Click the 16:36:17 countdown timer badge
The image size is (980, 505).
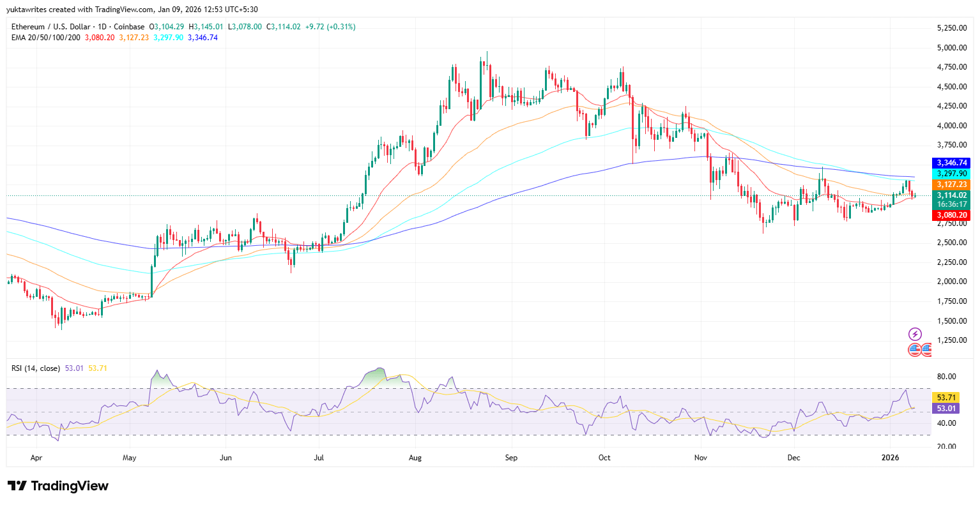[951, 205]
